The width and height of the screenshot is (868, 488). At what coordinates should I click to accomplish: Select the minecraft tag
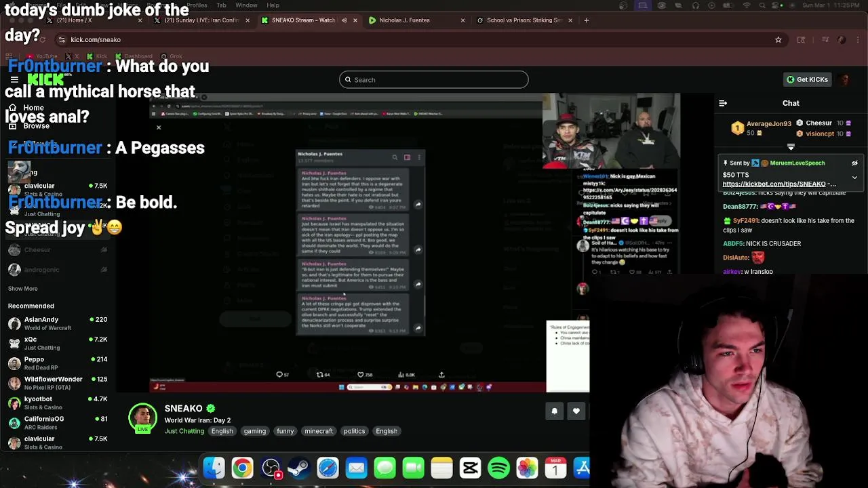point(319,431)
